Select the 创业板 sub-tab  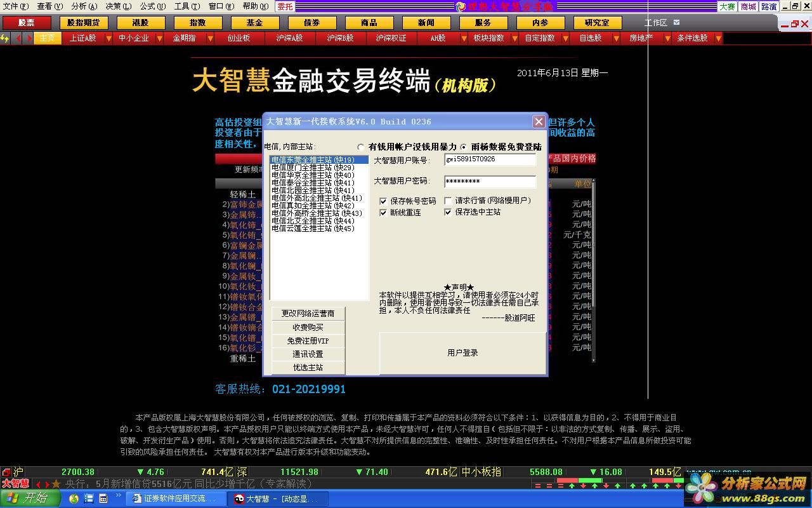tap(239, 38)
